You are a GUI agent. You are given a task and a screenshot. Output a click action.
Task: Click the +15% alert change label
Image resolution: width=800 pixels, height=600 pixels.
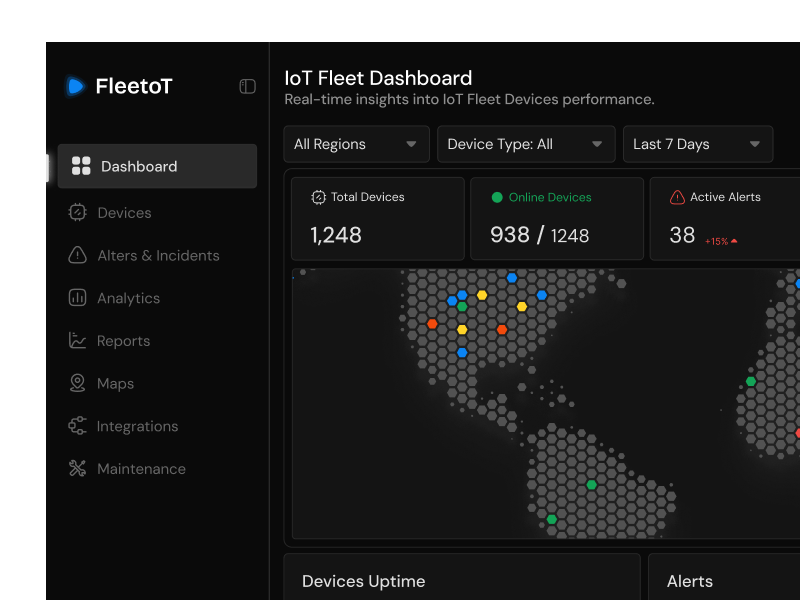[x=716, y=241]
